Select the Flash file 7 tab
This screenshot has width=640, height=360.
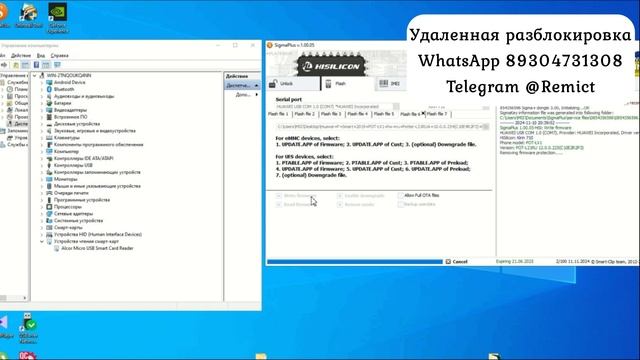[x=437, y=114]
